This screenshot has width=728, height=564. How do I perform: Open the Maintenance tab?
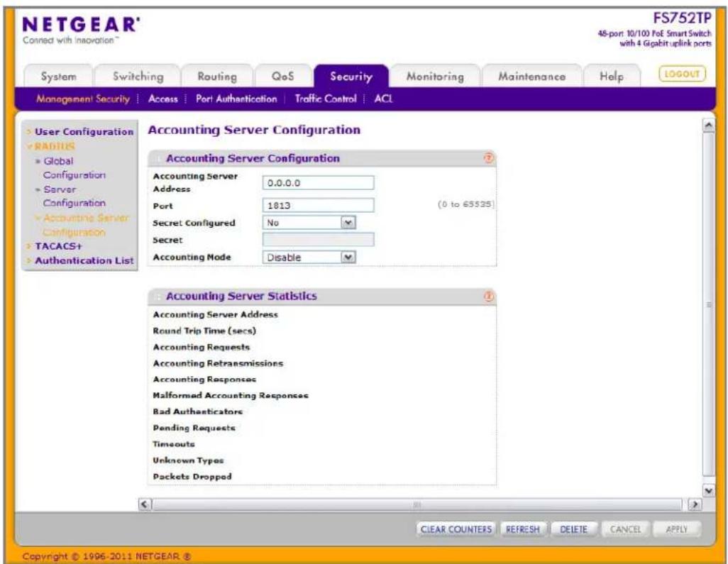pyautogui.click(x=531, y=77)
